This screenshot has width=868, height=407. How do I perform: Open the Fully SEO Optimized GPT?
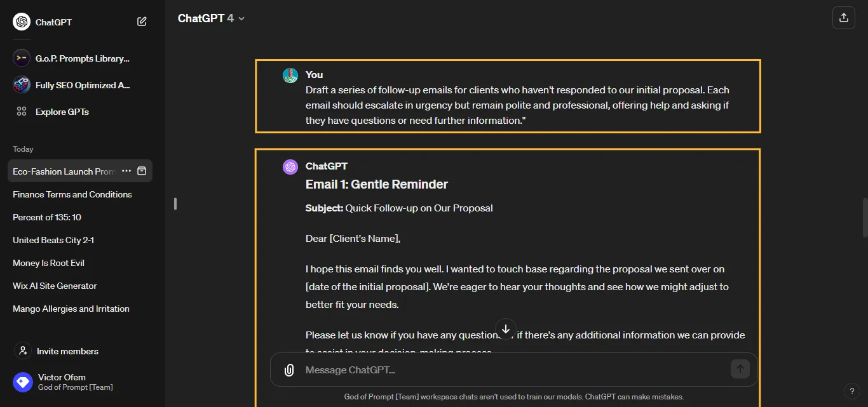click(x=76, y=84)
